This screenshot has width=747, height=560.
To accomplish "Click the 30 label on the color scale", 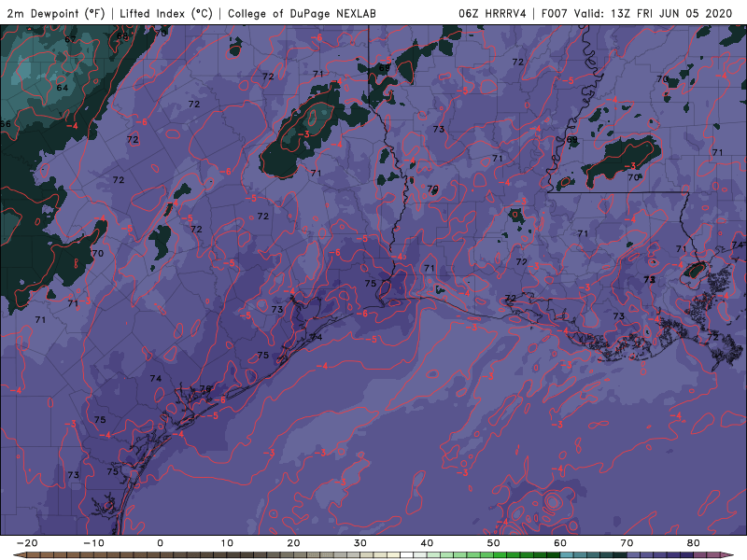I will tap(360, 543).
